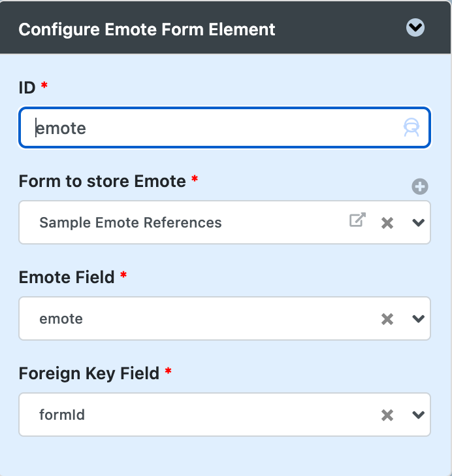Click the Emote Field label
The height and width of the screenshot is (476, 452).
click(67, 277)
